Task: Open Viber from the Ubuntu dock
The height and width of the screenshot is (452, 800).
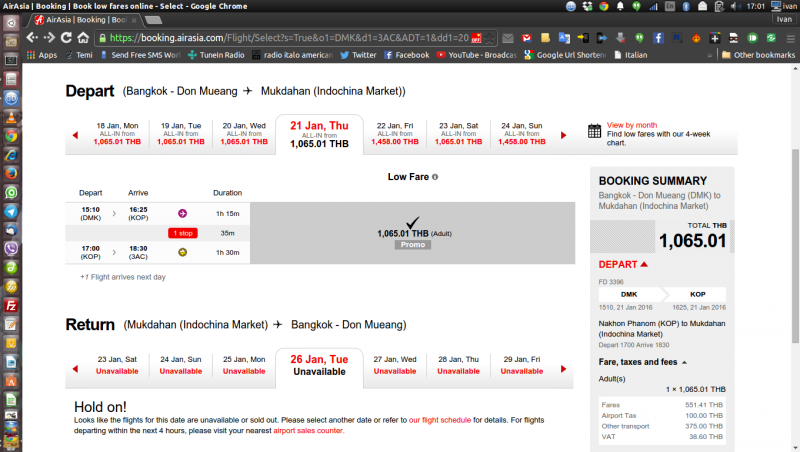Action: [11, 249]
